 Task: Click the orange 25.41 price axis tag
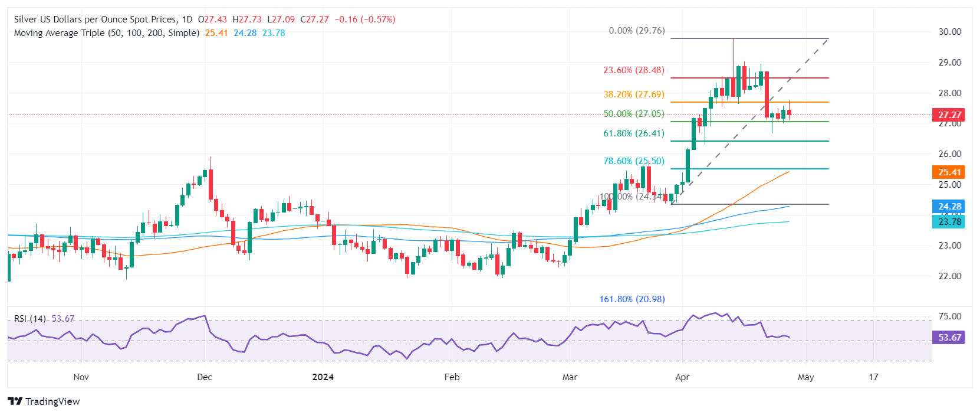pos(949,172)
